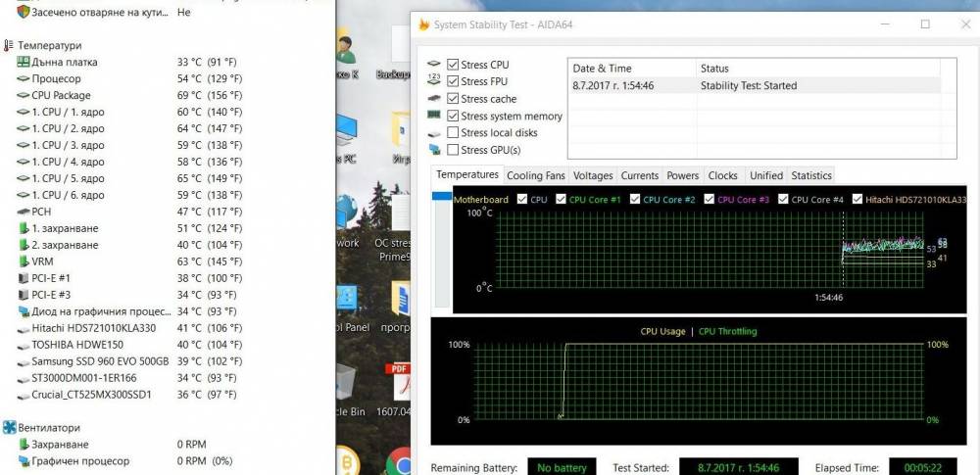Viewport: 980px width, 475px height.
Task: Click the Test Started time value
Action: (x=739, y=467)
